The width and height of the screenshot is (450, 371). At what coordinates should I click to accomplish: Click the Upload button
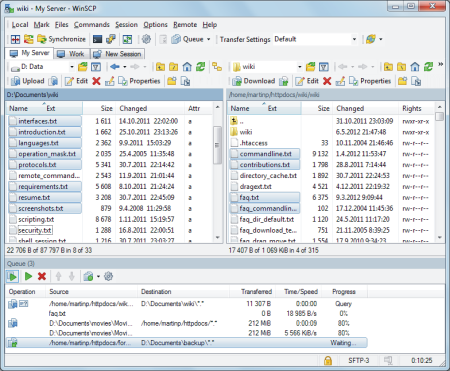click(x=27, y=81)
